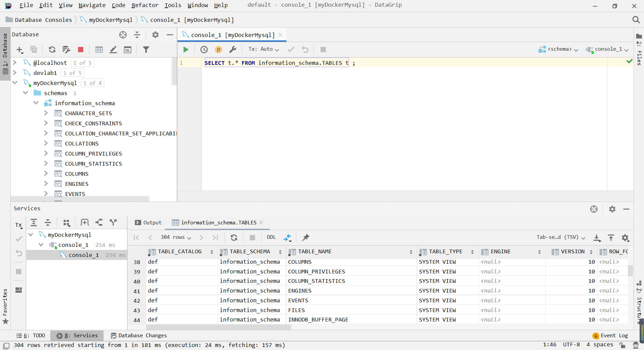Hide the Database panel with minus icon
644x350 pixels.
click(x=170, y=35)
